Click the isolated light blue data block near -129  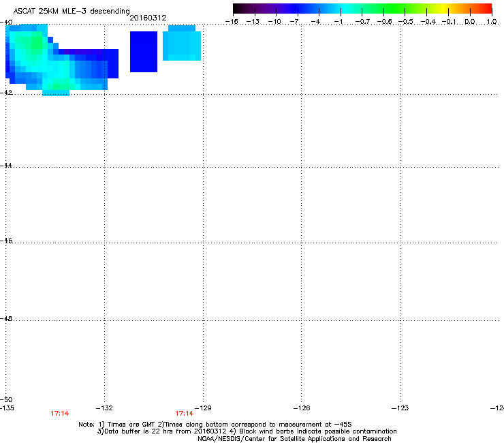pyautogui.click(x=182, y=43)
